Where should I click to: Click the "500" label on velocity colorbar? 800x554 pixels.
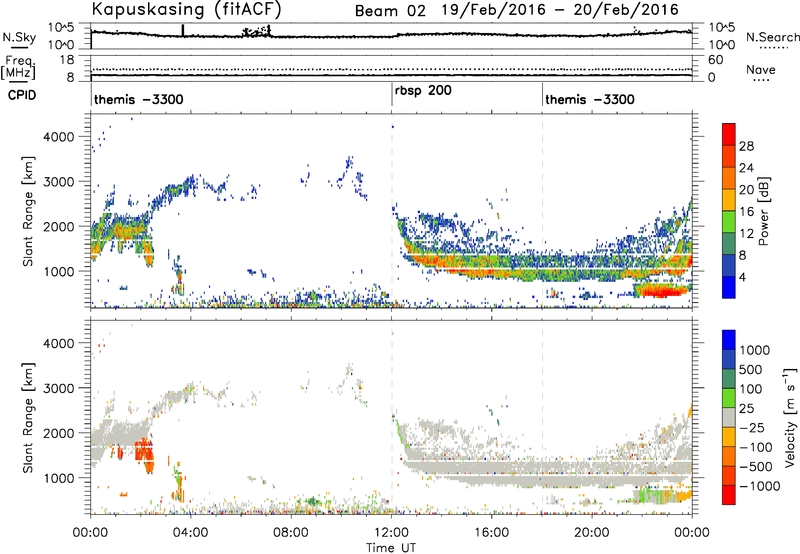pos(751,370)
